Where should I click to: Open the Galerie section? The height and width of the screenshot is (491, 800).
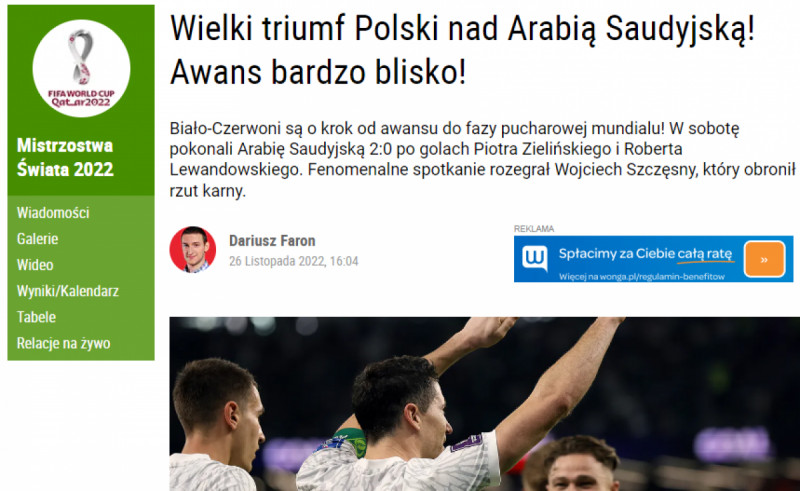[37, 239]
